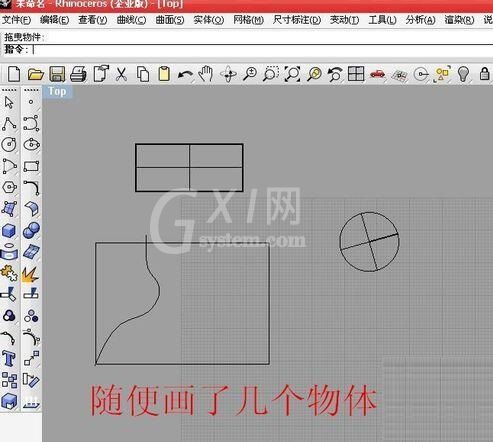Select the Rectangle tool
The height and width of the screenshot is (442, 493).
pyautogui.click(x=31, y=166)
